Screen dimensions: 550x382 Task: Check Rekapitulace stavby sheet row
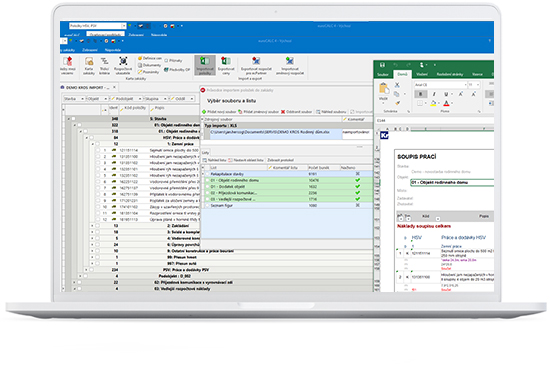pyautogui.click(x=207, y=174)
